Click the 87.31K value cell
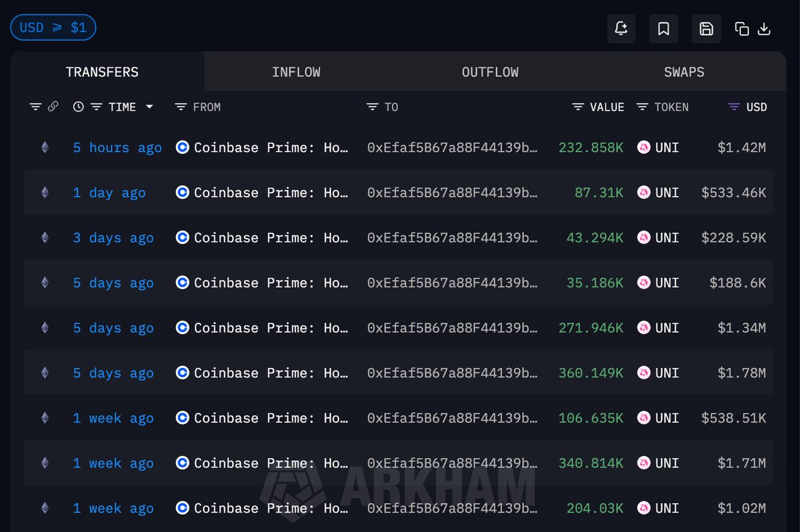Image resolution: width=800 pixels, height=532 pixels. click(599, 193)
